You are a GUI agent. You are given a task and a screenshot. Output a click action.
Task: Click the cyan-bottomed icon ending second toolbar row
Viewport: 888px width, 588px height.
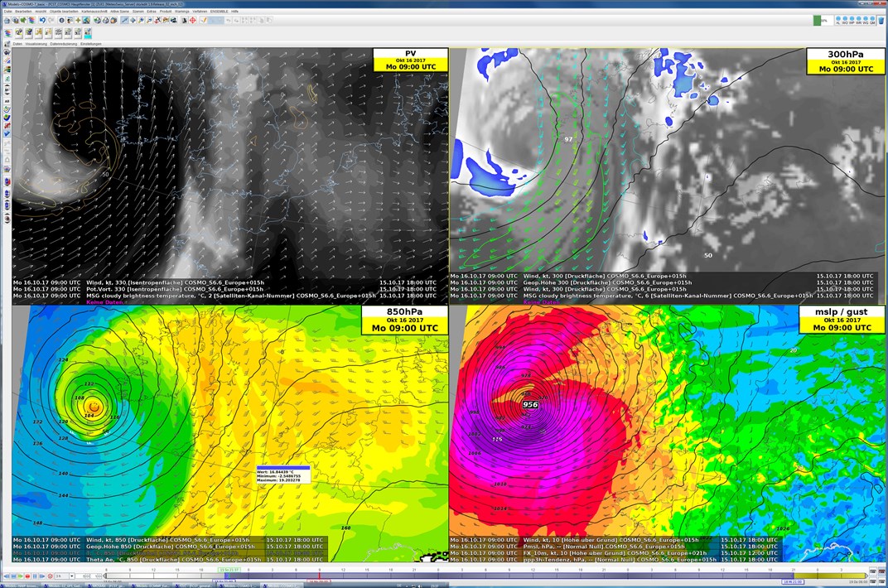click(88, 33)
